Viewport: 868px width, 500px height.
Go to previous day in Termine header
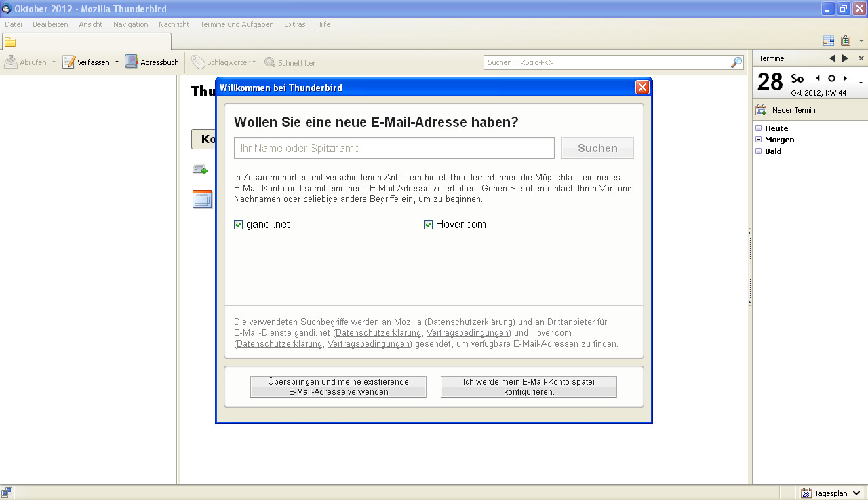pos(832,58)
